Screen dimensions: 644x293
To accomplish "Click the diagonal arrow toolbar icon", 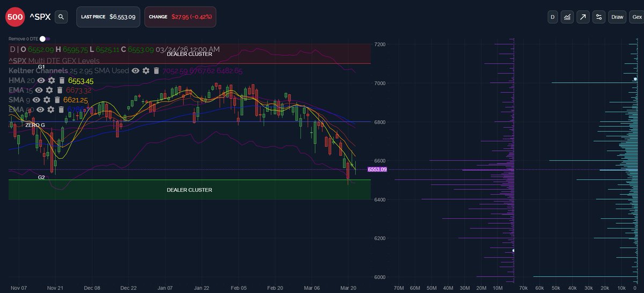I will [x=583, y=17].
